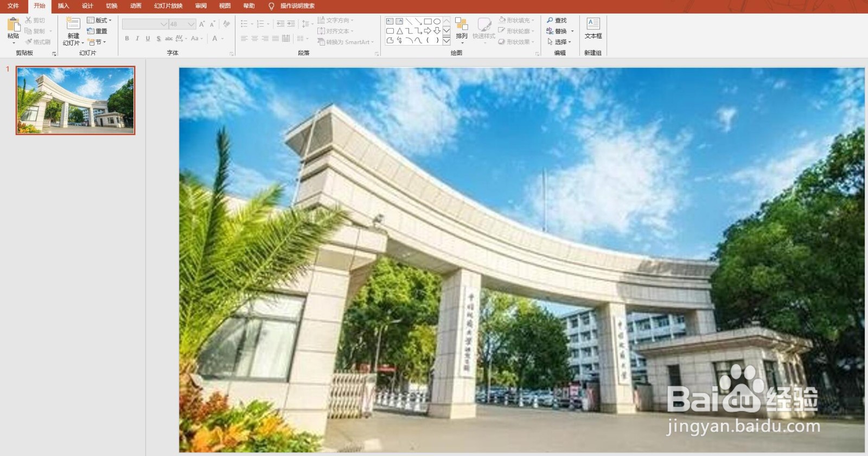Switch to the Review (审阅) tab

coord(201,6)
